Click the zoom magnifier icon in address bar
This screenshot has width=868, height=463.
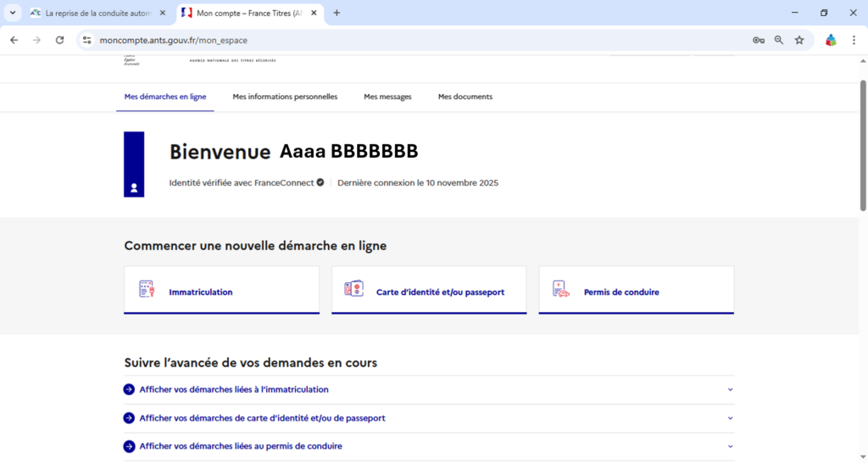pyautogui.click(x=779, y=40)
